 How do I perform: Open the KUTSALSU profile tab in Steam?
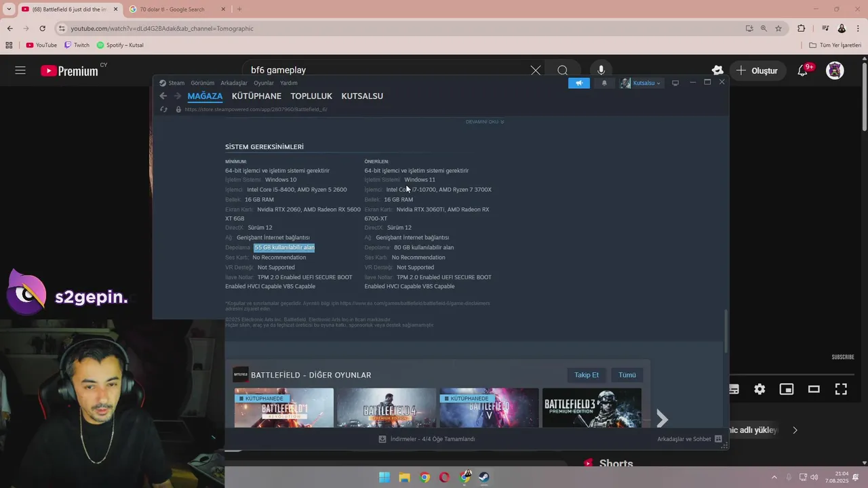tap(362, 96)
